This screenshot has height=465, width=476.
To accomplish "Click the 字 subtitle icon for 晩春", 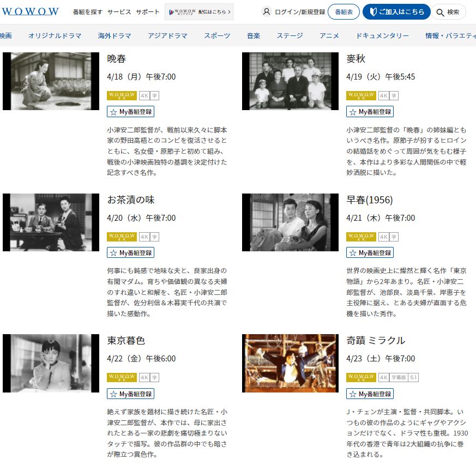I will pos(154,96).
